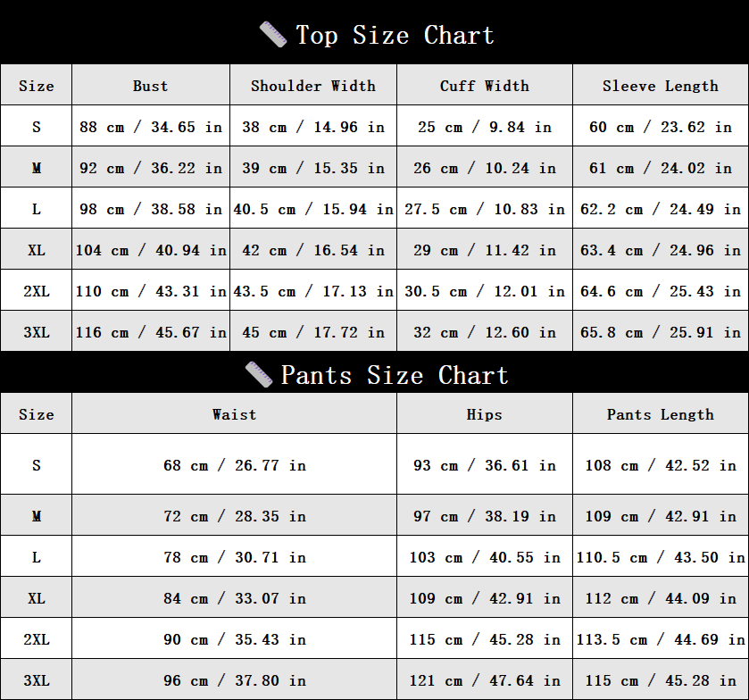Select the 62.2 cm / 24.49 in sleeve cell
Image resolution: width=749 pixels, height=700 pixels.
pyautogui.click(x=661, y=209)
